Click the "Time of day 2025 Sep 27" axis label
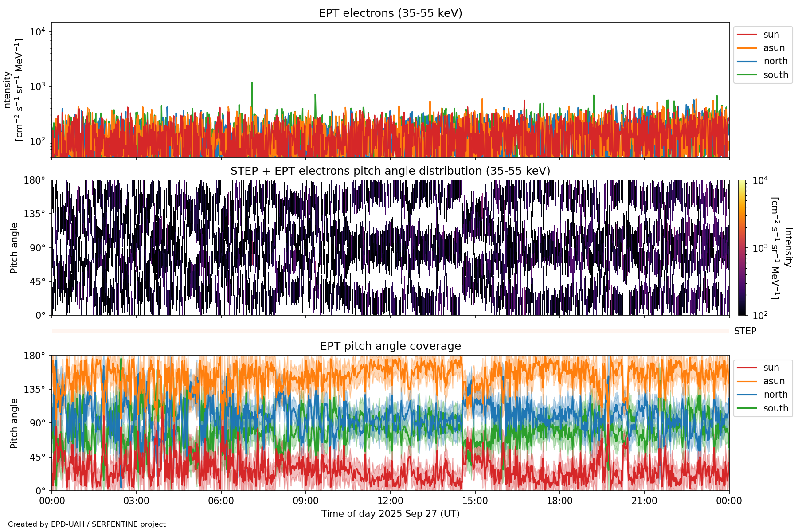 (x=390, y=514)
